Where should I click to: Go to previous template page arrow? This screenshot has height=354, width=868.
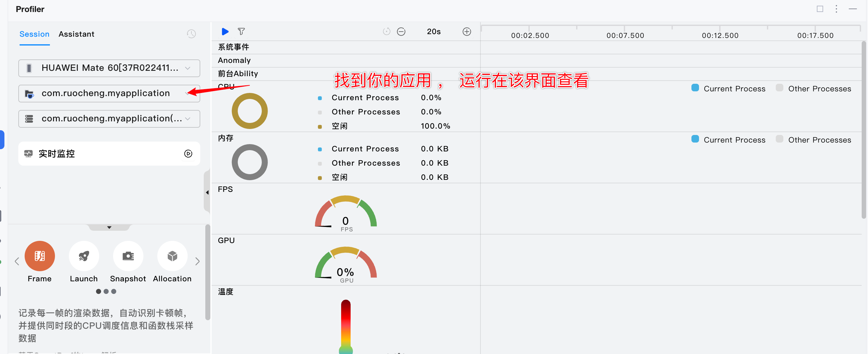coord(17,261)
